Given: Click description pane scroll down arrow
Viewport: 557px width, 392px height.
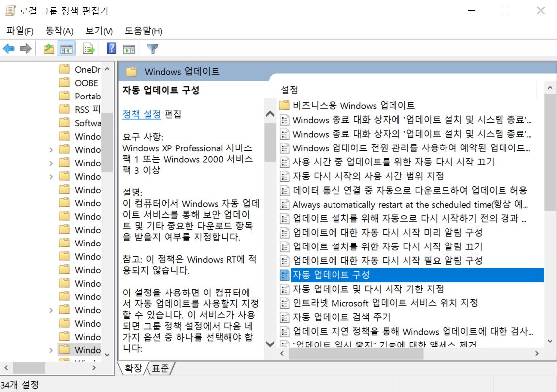Looking at the screenshot, I should point(270,344).
